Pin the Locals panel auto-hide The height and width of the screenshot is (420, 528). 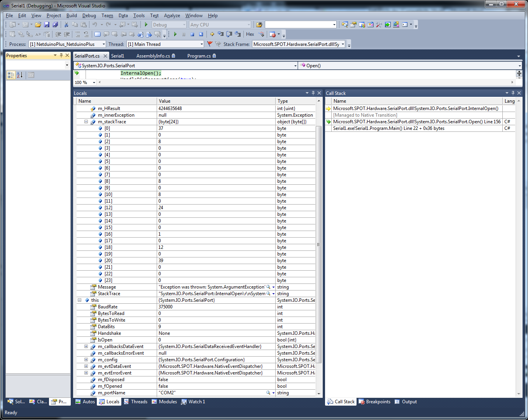click(313, 93)
